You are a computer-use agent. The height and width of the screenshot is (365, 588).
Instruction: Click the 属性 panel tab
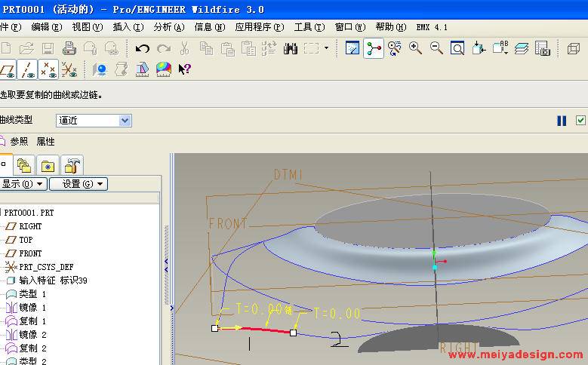(46, 142)
